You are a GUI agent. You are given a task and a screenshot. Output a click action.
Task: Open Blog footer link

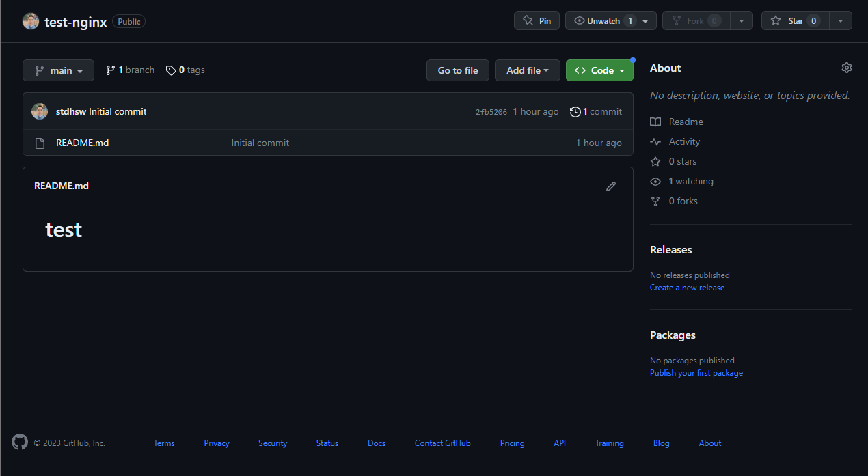click(x=662, y=443)
